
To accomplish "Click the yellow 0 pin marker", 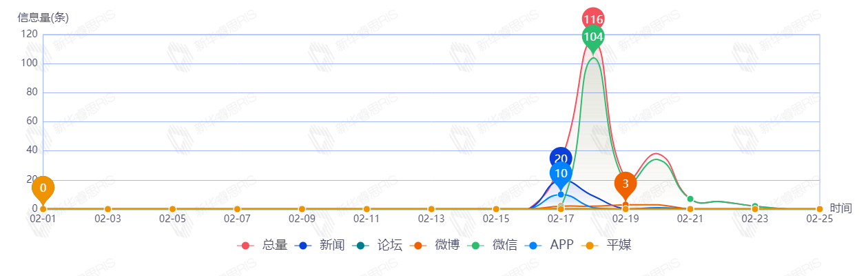I will pos(43,188).
